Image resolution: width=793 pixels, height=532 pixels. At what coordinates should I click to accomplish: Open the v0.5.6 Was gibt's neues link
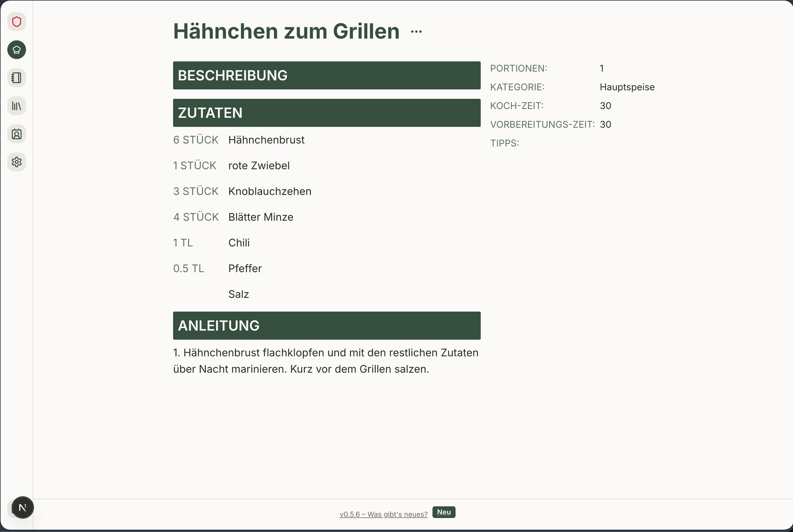383,514
